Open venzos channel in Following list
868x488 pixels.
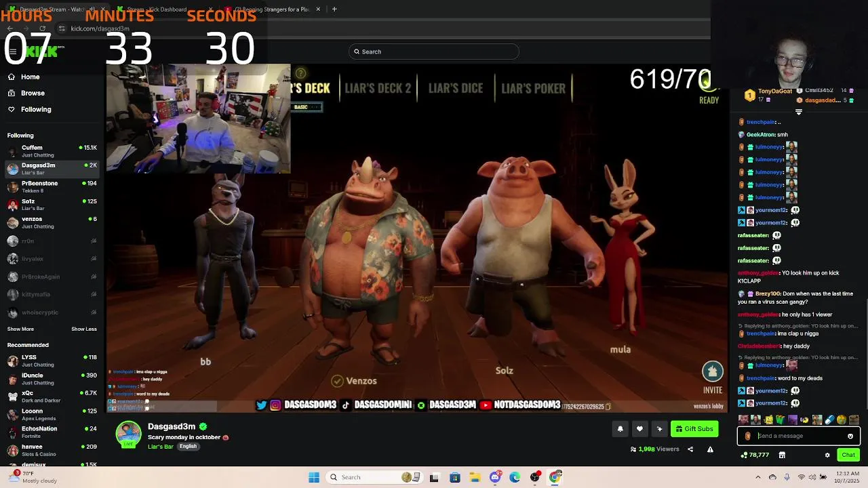coord(52,222)
